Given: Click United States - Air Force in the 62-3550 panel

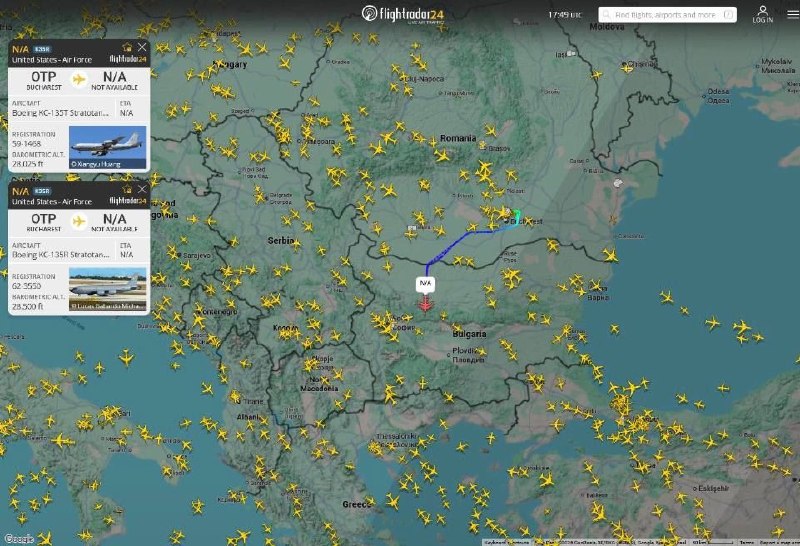Looking at the screenshot, I should coord(52,202).
